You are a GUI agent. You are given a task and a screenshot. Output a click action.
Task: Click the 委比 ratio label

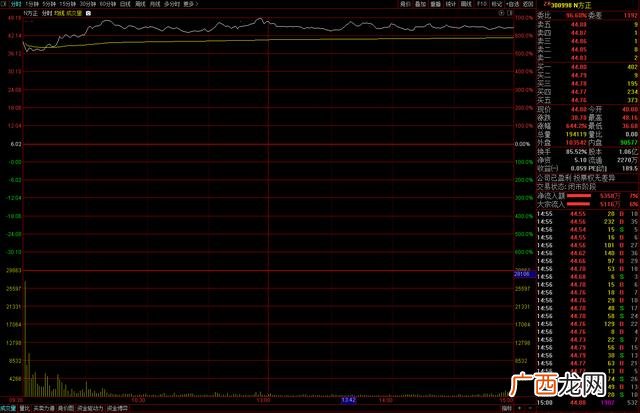pyautogui.click(x=544, y=16)
